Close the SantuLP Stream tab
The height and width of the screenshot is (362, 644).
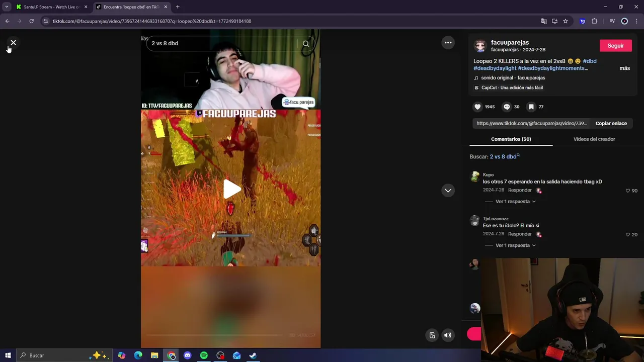point(86,7)
